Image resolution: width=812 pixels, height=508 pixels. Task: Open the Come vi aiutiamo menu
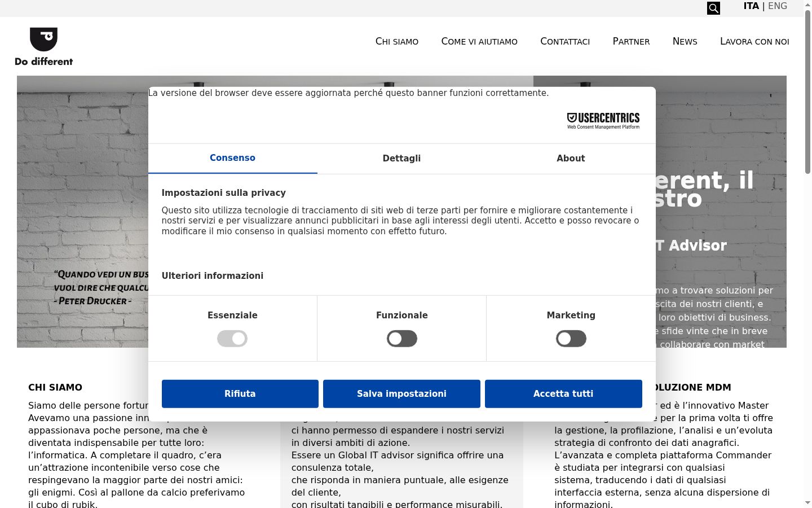tap(479, 41)
